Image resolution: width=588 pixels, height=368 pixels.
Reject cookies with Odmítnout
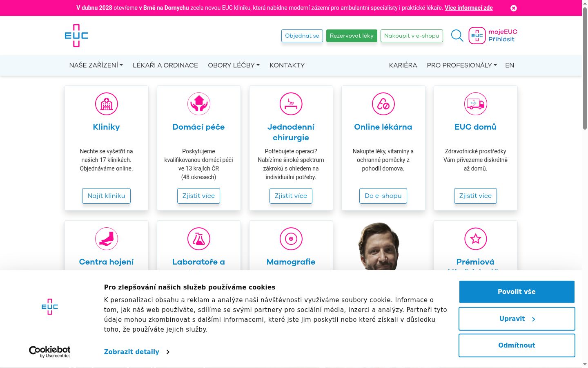(x=517, y=346)
